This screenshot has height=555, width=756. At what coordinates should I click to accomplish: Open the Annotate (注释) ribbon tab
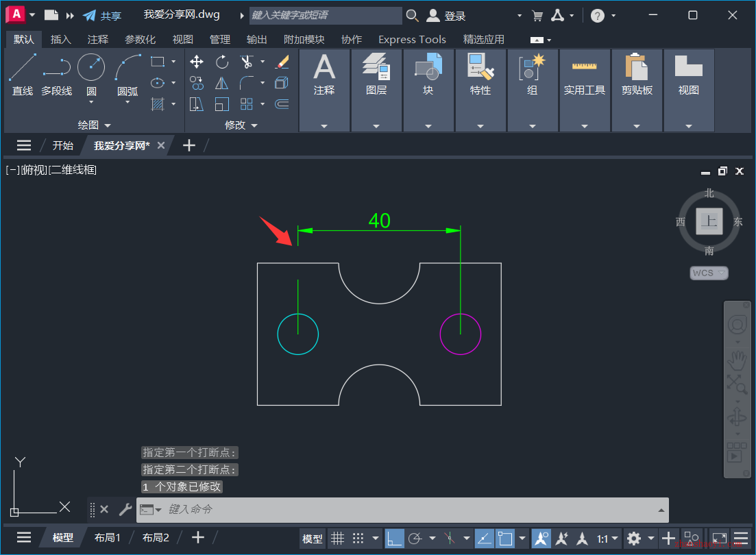(98, 40)
